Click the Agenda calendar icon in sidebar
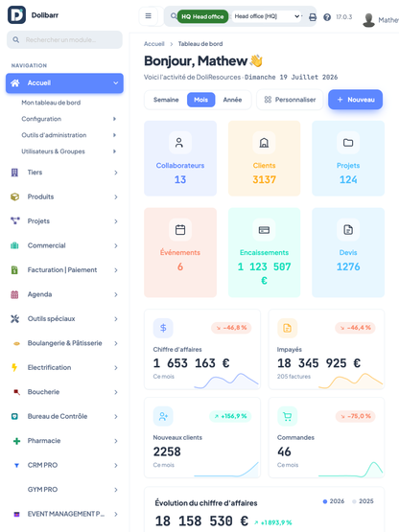 (14, 294)
